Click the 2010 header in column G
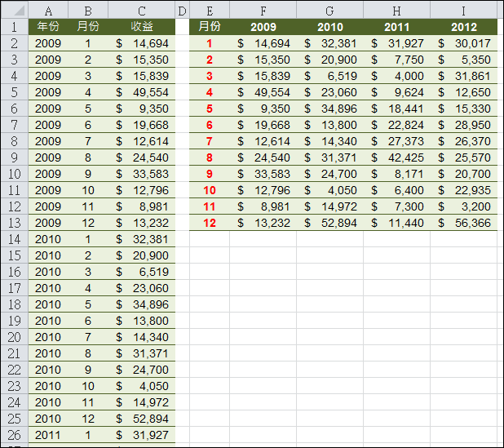This screenshot has height=448, width=504. (330, 27)
